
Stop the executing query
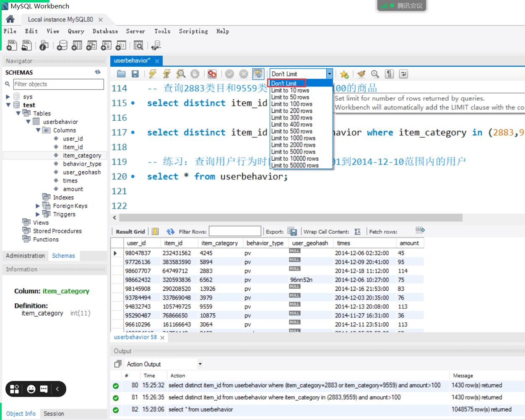point(195,74)
